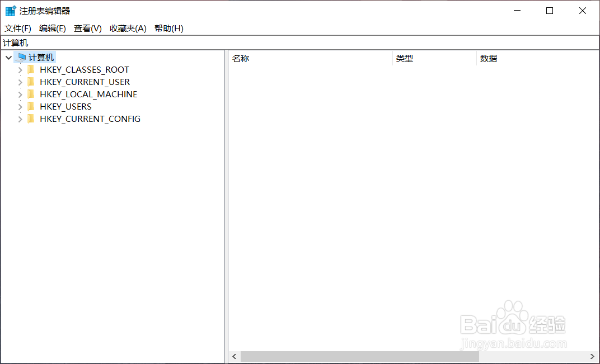Click the folder icon of HKEY_CURRENT_CONFIG
This screenshot has width=600, height=364.
[31, 119]
